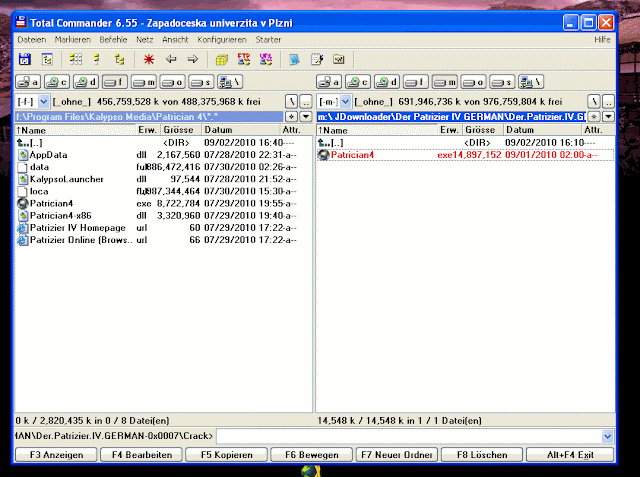The height and width of the screenshot is (477, 640).
Task: Select drive o in right panel drive bar
Action: (473, 82)
